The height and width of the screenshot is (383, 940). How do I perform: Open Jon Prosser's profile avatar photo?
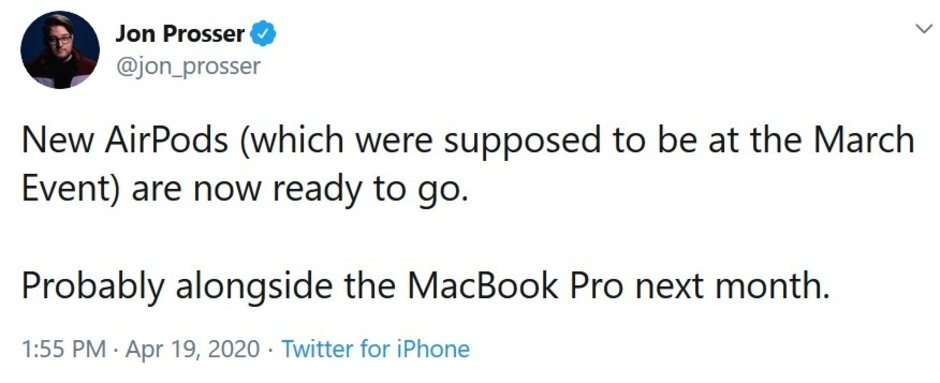point(60,50)
